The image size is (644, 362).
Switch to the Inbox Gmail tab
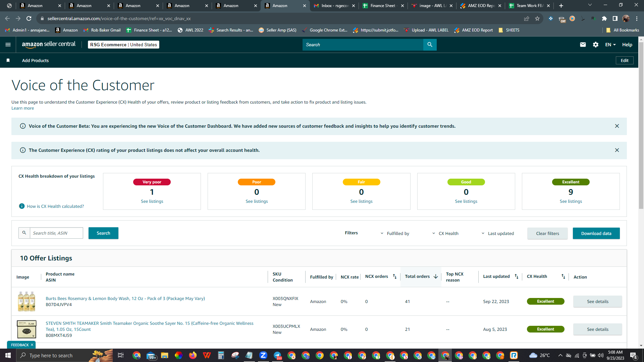(x=334, y=6)
